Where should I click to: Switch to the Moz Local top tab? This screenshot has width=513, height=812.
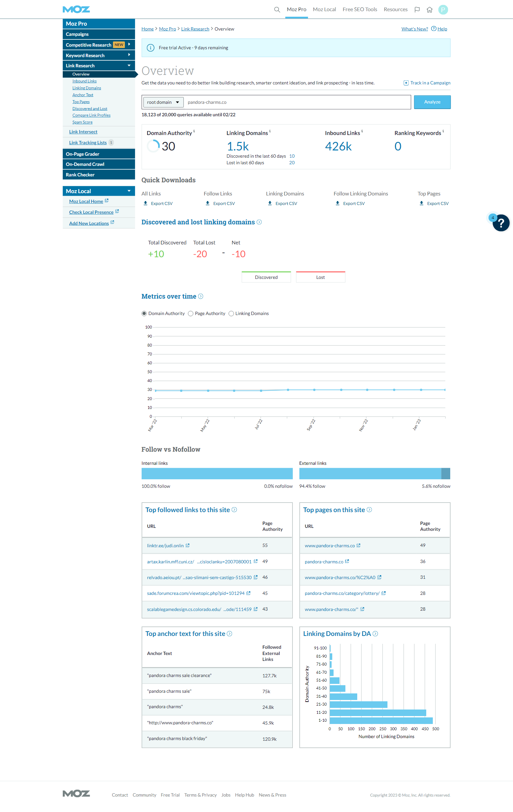[324, 10]
